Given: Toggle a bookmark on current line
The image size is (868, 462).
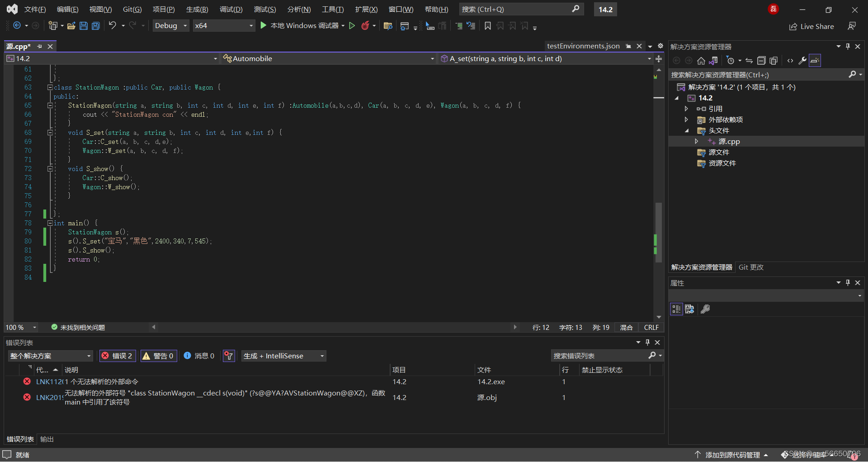Looking at the screenshot, I should click(x=487, y=26).
